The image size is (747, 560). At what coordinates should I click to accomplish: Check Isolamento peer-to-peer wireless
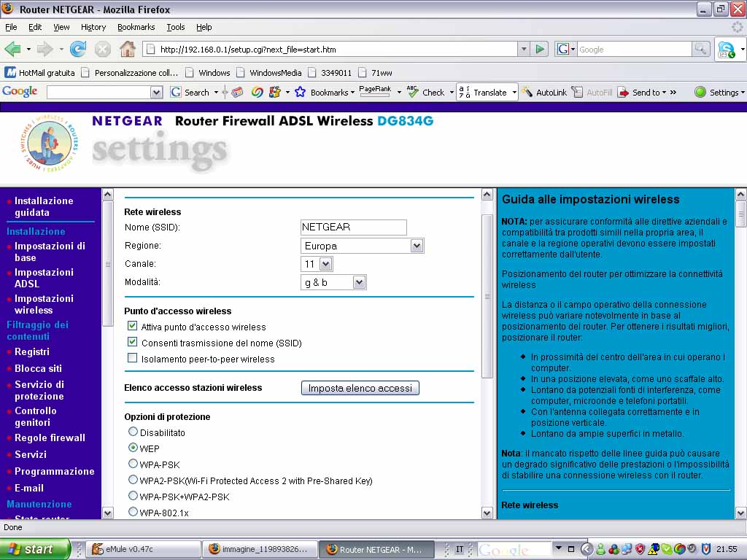pos(133,357)
